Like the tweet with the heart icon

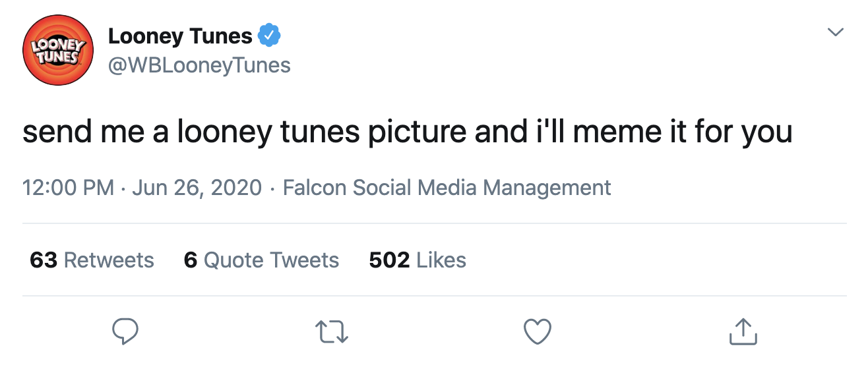pos(537,331)
